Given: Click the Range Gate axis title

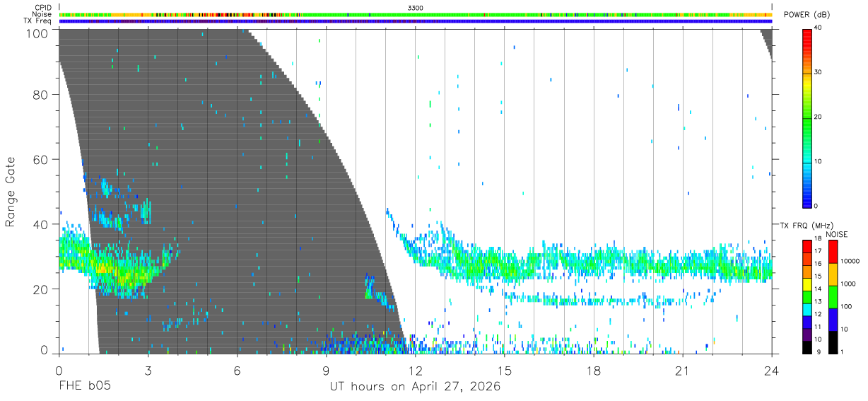Looking at the screenshot, I should 11,192.
